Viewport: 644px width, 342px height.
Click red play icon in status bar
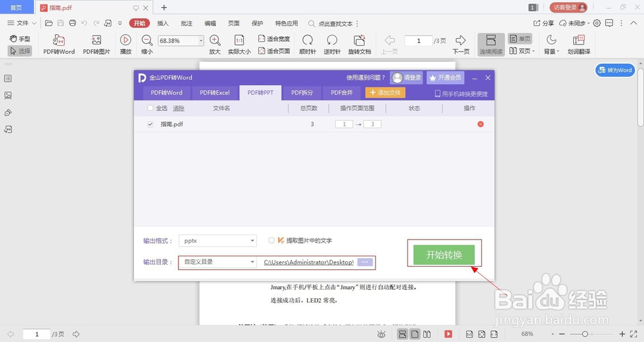click(x=448, y=334)
